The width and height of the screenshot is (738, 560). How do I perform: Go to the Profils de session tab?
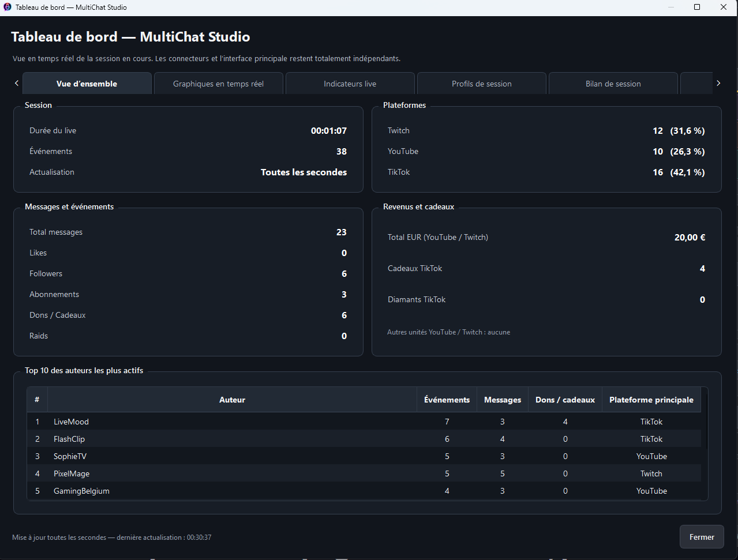pyautogui.click(x=482, y=84)
